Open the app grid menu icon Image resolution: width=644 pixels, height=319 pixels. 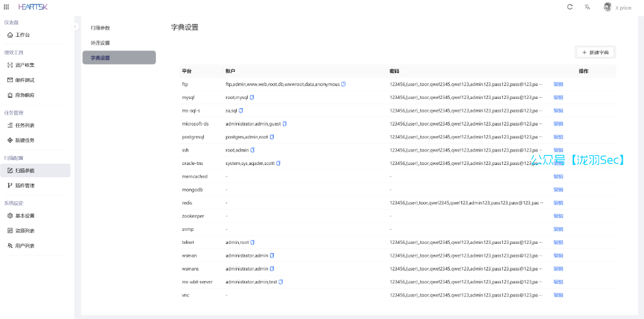point(6,7)
